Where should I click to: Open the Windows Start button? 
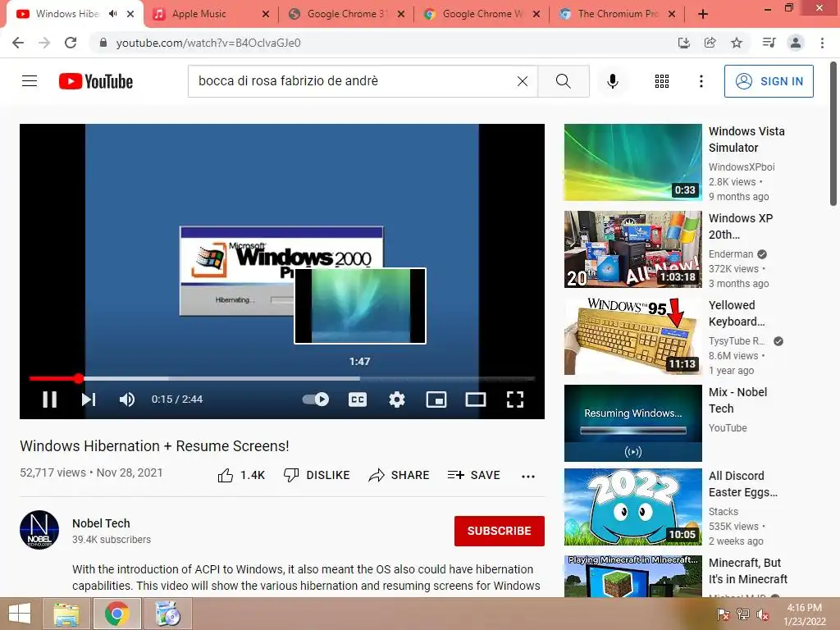tap(20, 614)
